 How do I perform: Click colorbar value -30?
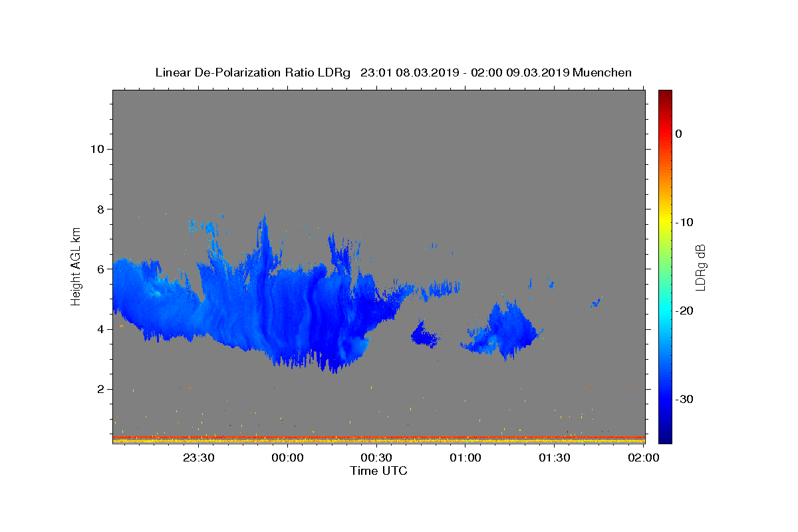click(x=684, y=399)
